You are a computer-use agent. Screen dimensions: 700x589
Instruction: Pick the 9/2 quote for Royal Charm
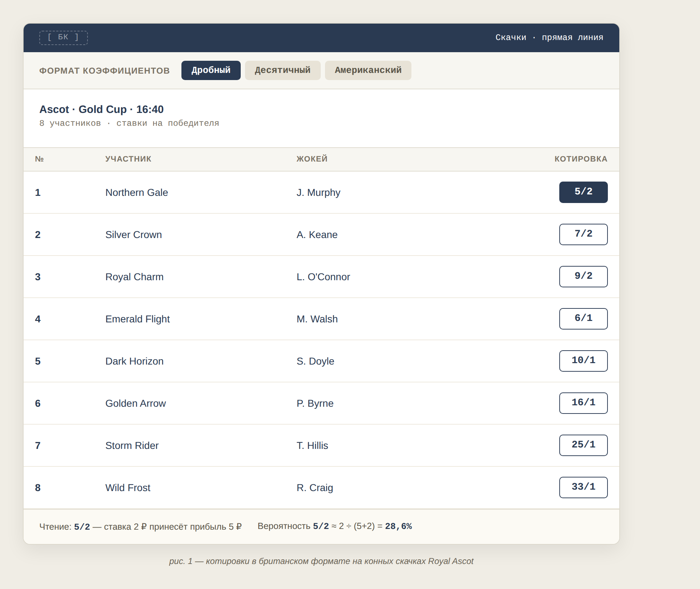click(x=583, y=277)
